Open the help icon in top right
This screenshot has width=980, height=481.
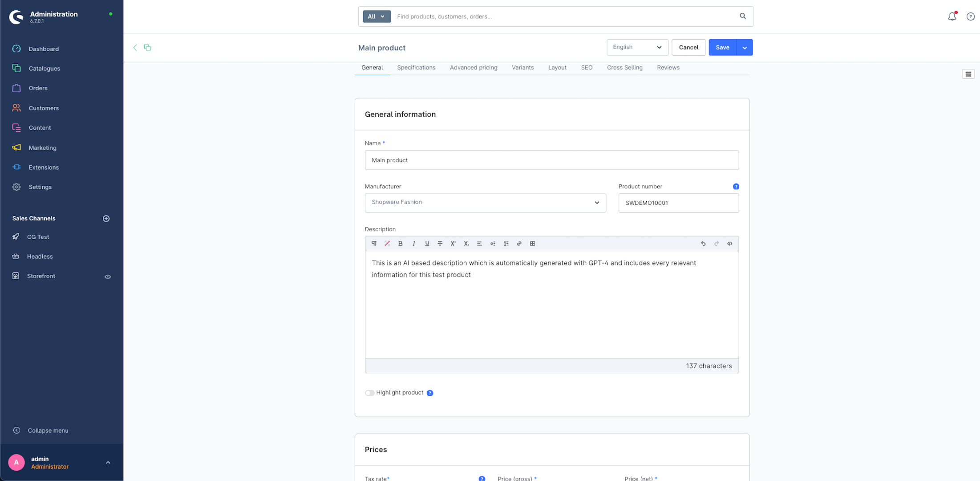(971, 16)
